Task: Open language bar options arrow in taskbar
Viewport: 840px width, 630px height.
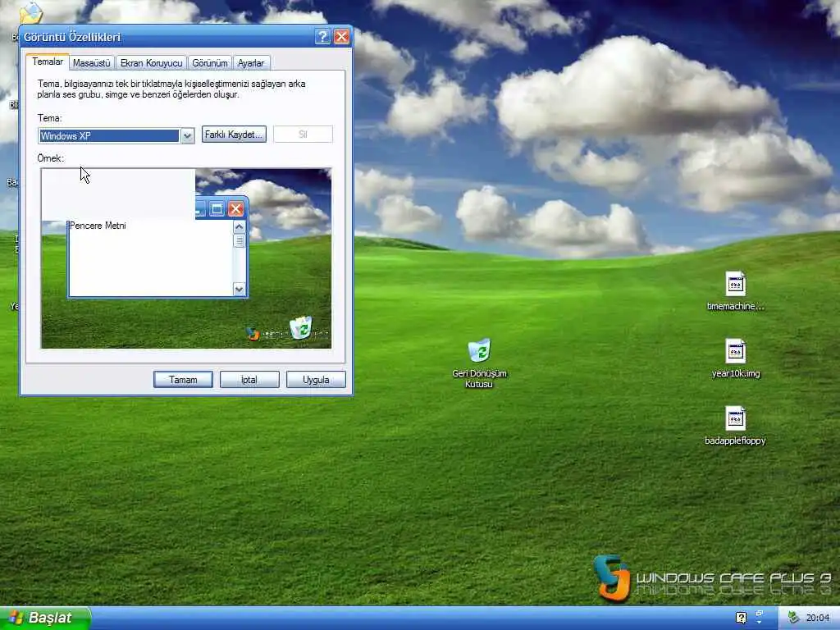Action: click(x=760, y=623)
